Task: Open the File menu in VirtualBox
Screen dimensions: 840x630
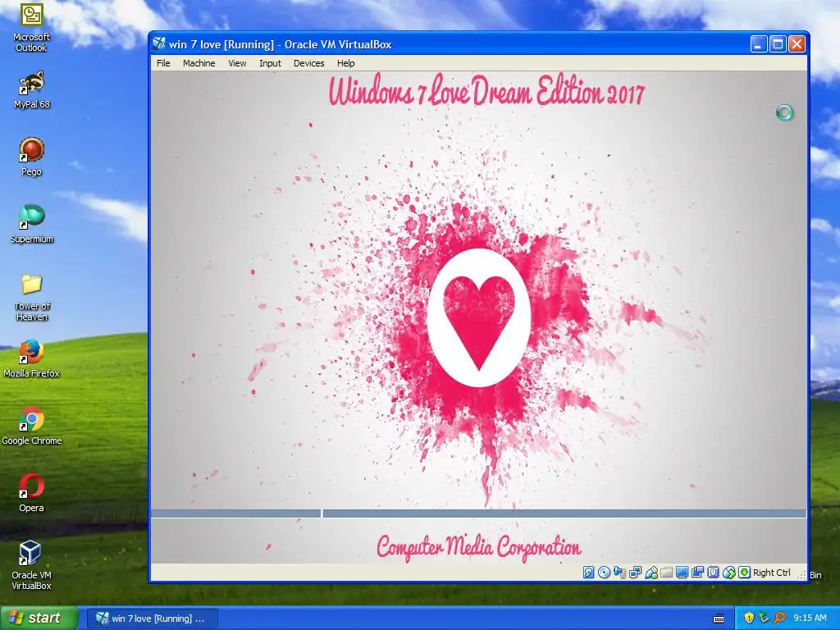Action: tap(163, 63)
